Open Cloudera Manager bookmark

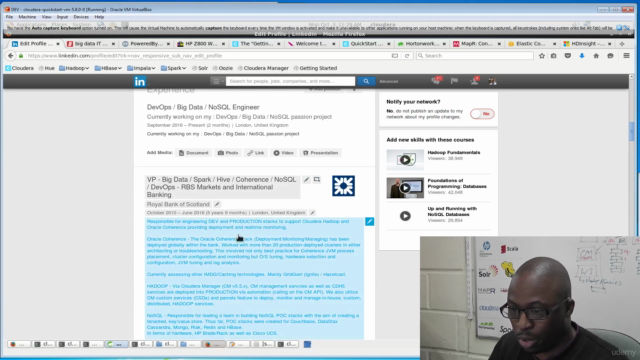point(263,68)
